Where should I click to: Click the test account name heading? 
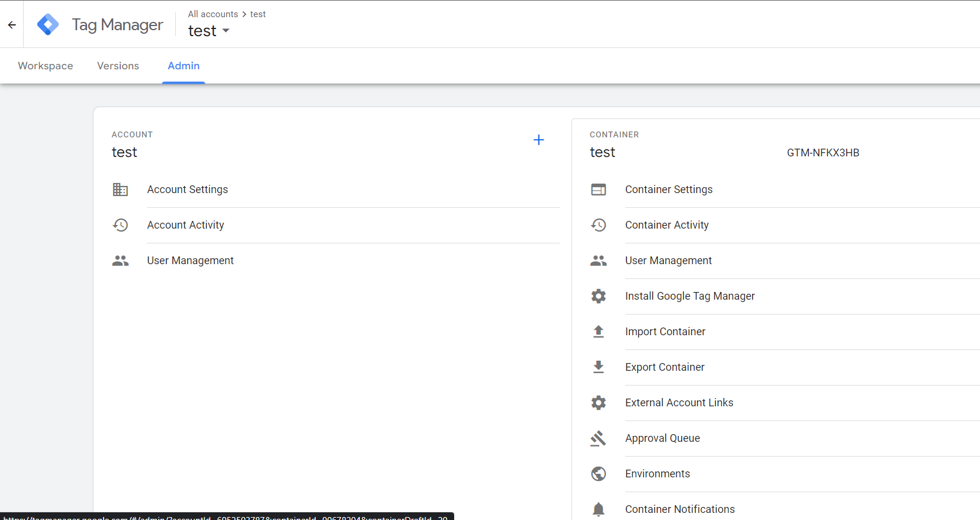(x=124, y=152)
